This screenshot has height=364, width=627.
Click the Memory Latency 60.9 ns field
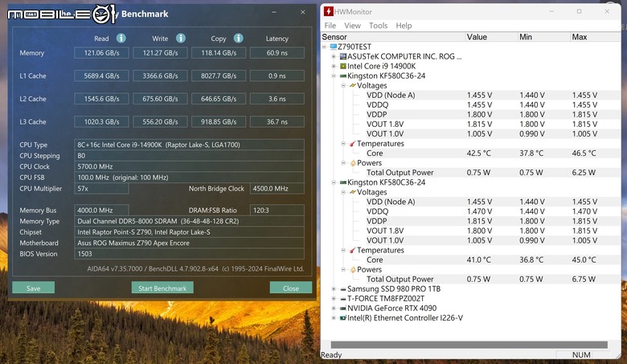point(277,53)
